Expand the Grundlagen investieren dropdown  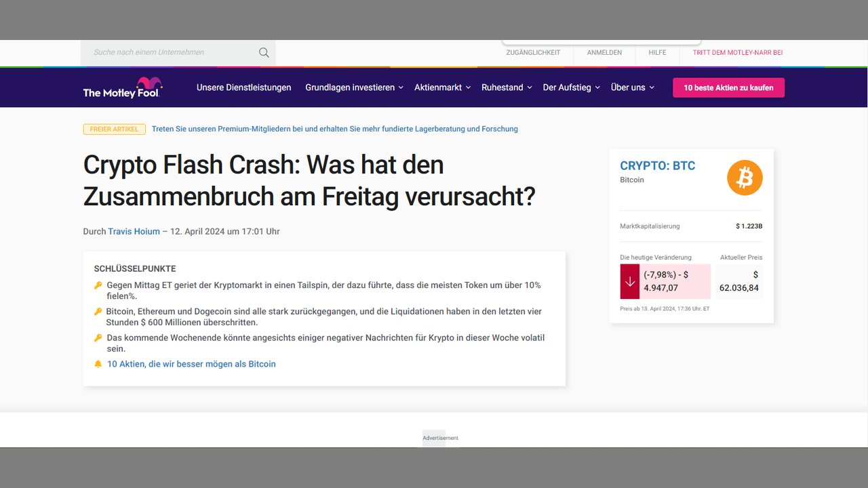click(x=354, y=87)
